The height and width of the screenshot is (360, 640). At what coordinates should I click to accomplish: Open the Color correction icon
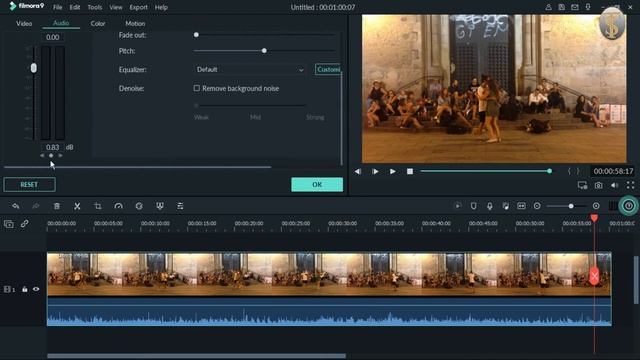(x=139, y=206)
